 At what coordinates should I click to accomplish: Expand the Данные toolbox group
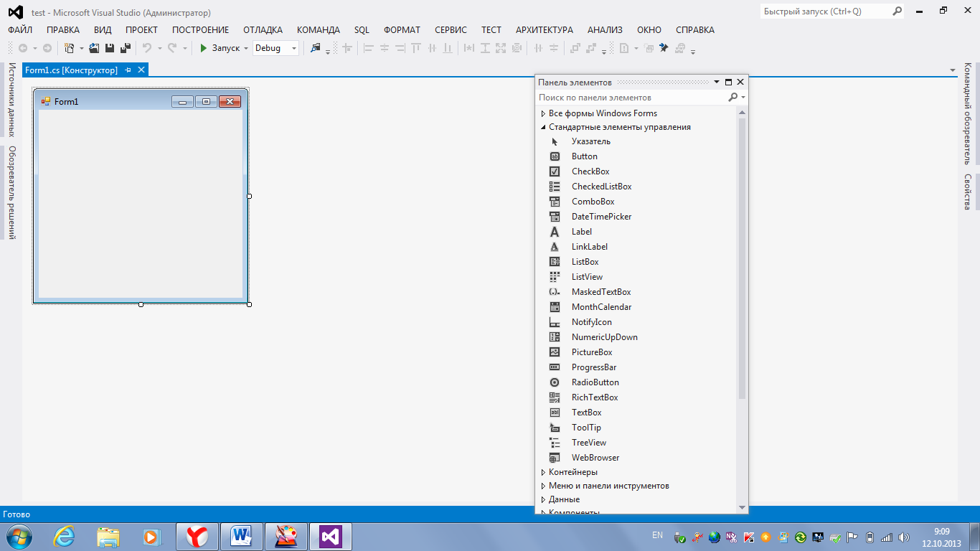[542, 499]
